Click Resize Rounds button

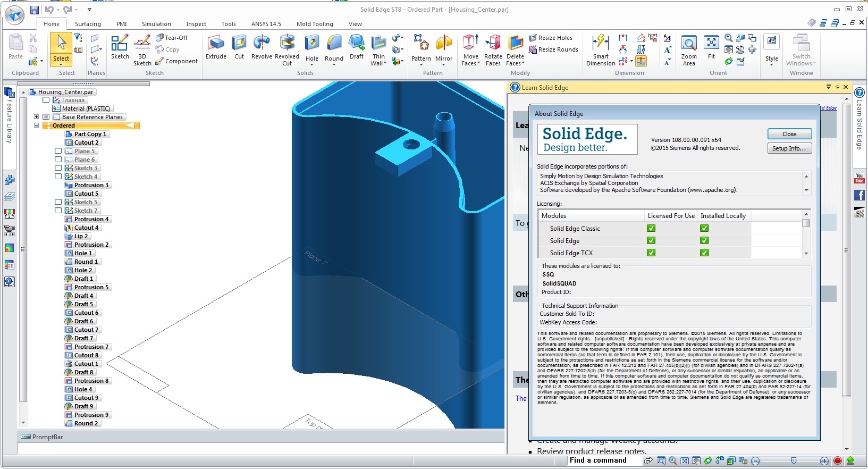[553, 49]
